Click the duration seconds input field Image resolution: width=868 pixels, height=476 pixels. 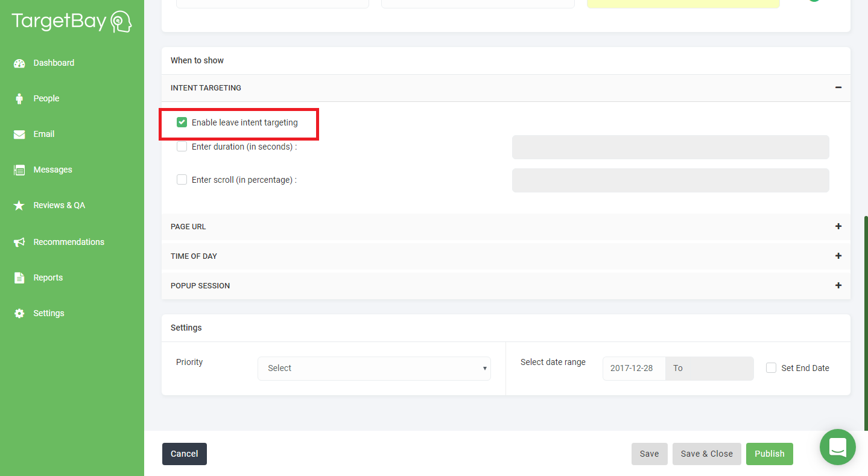point(670,147)
